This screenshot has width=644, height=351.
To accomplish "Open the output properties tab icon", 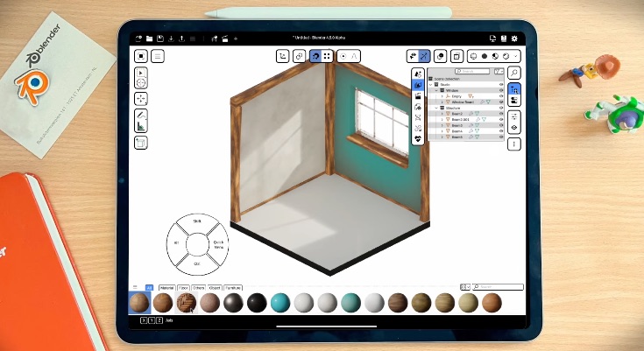I will (x=418, y=96).
